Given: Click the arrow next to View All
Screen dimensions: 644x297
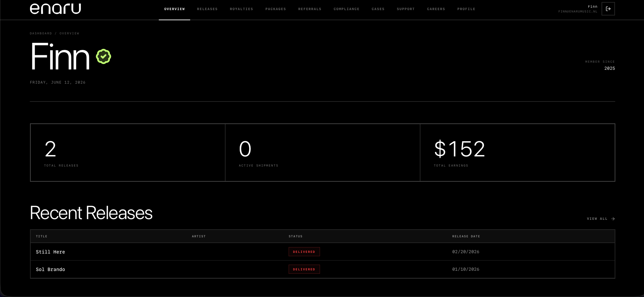Looking at the screenshot, I should (x=613, y=219).
